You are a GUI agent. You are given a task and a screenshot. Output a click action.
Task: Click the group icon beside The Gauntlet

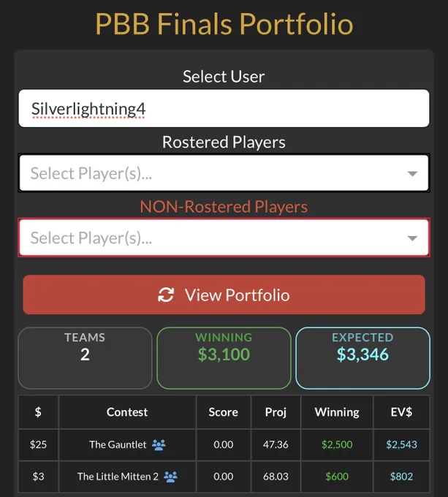pos(159,444)
